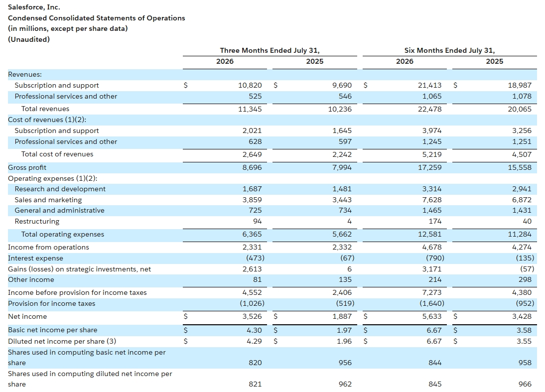Click the 820 basic shares value
Viewport: 545px width, 392px height.
click(255, 363)
